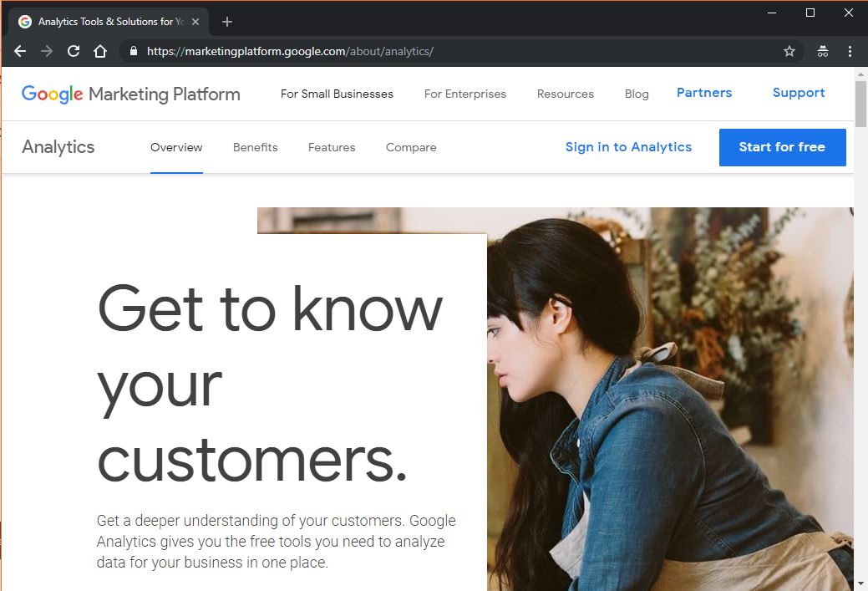
Task: Open the Resources navigation item
Action: pos(566,94)
